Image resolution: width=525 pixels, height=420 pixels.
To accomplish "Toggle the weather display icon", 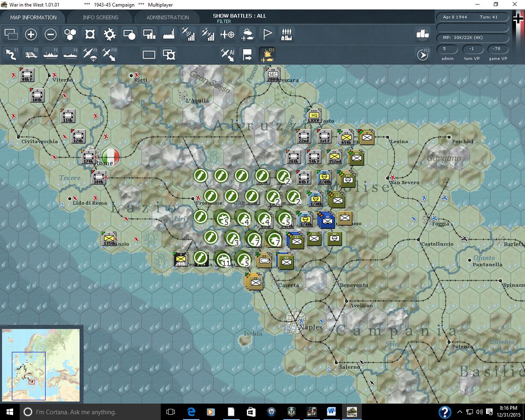I will point(247,34).
